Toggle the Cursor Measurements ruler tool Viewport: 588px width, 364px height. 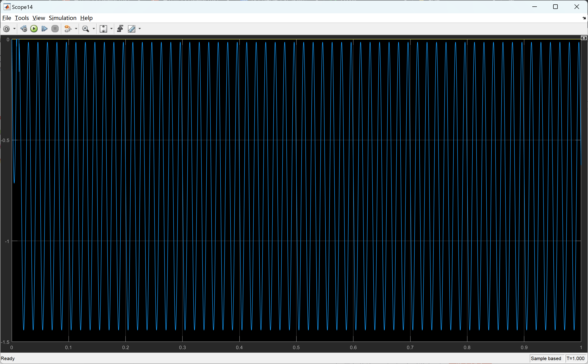pos(132,29)
